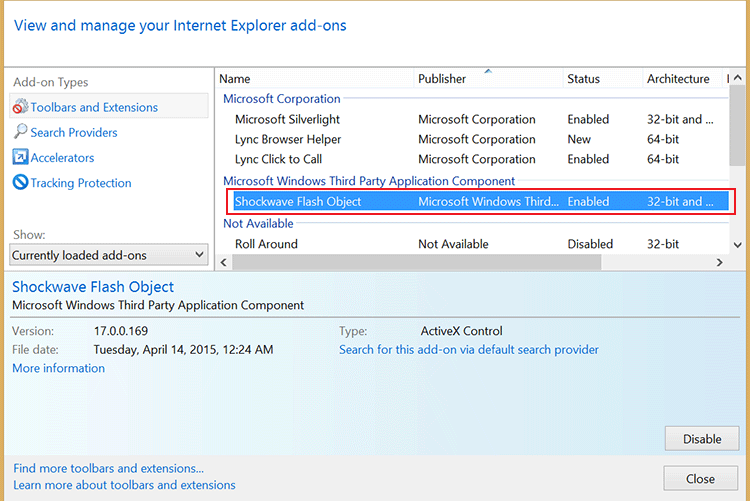Collapse the Microsoft Corporation group header
This screenshot has height=501, width=750.
(x=281, y=99)
